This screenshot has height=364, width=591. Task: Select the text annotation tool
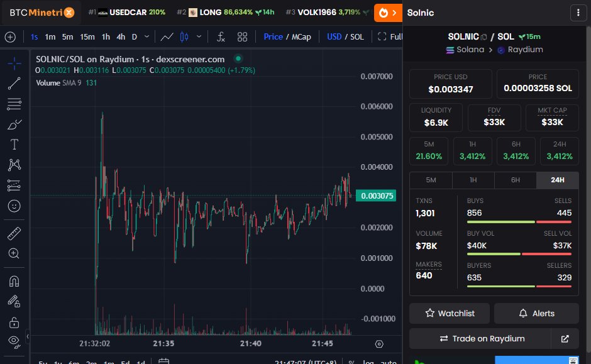coord(14,145)
